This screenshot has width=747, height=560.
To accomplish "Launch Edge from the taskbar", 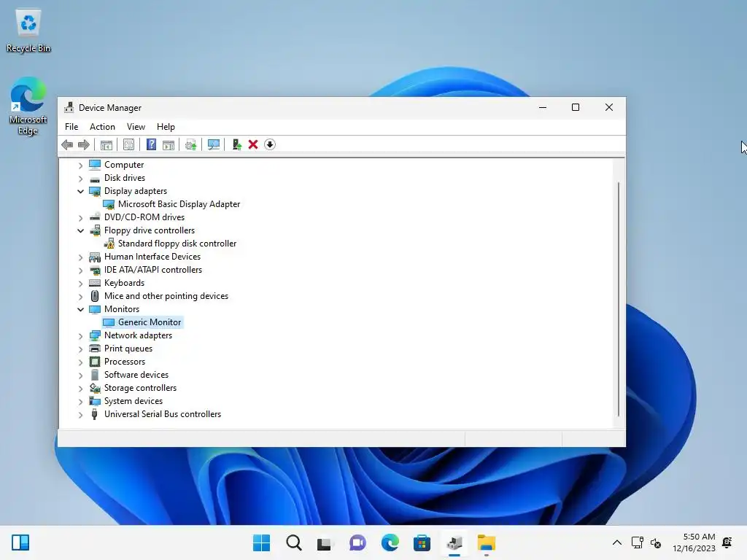I will [x=390, y=542].
